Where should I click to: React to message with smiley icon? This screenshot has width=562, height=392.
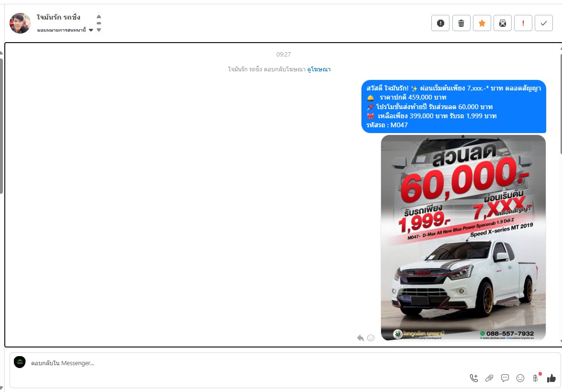click(371, 338)
